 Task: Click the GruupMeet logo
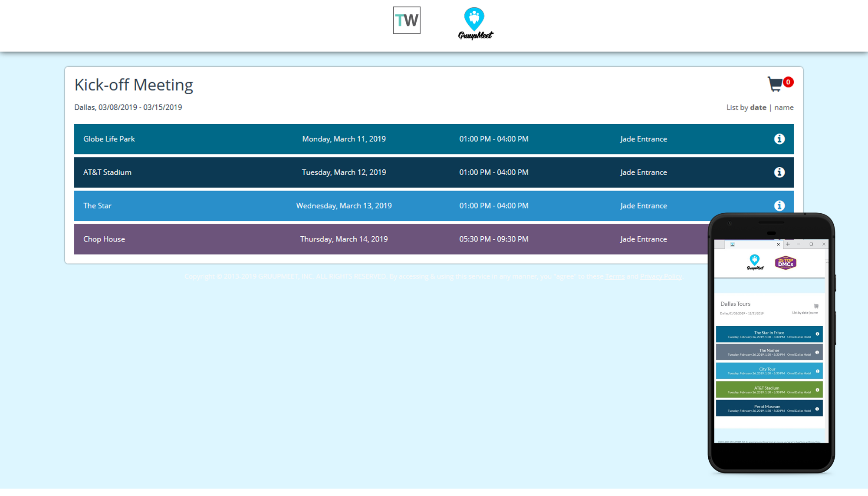click(474, 23)
